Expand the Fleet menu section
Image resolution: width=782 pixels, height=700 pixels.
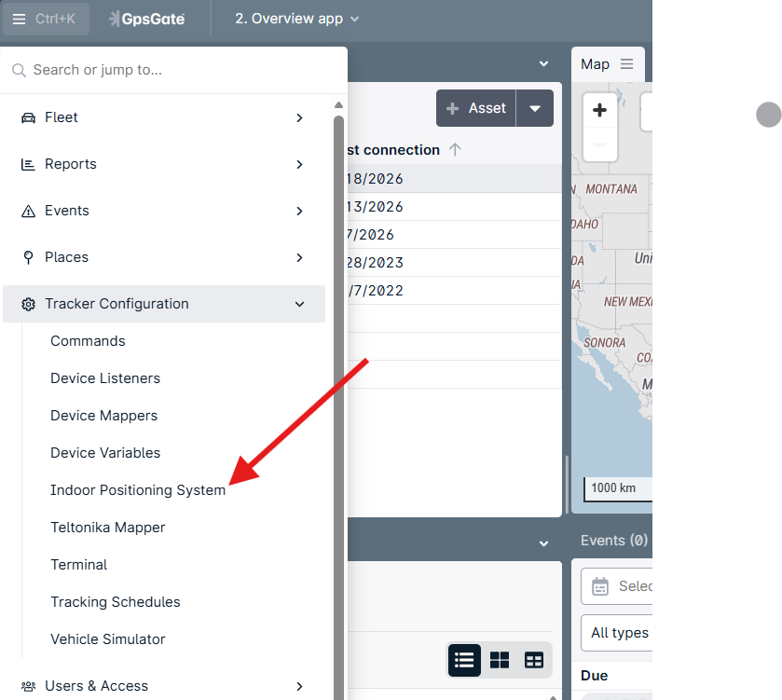click(x=164, y=117)
